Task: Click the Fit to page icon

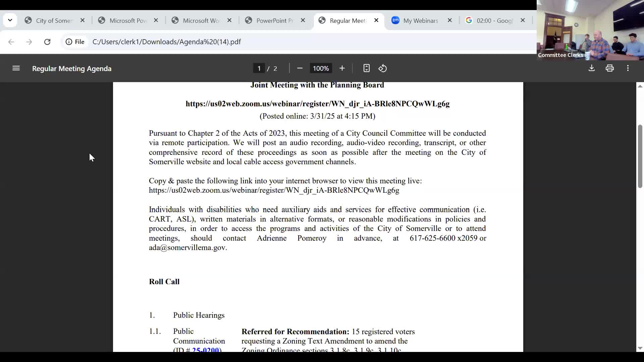Action: pos(366,68)
